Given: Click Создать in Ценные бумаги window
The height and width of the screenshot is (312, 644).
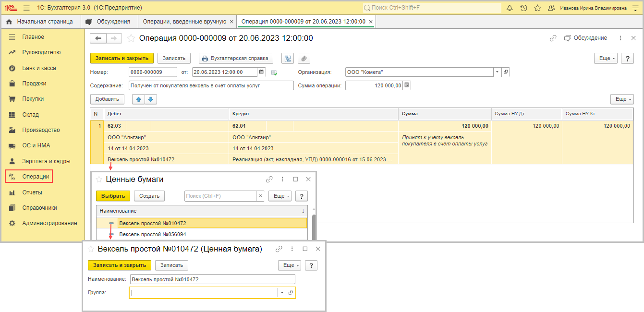Looking at the screenshot, I should pyautogui.click(x=149, y=196).
